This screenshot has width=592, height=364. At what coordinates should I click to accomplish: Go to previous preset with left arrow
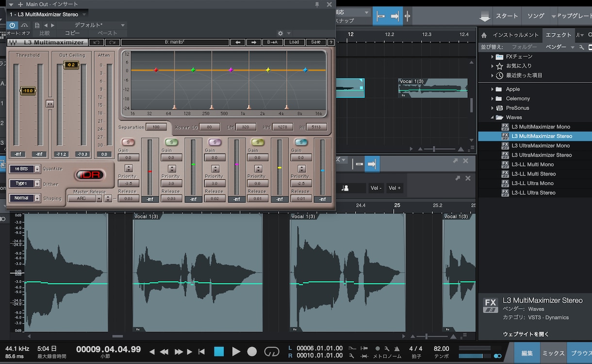(46, 25)
